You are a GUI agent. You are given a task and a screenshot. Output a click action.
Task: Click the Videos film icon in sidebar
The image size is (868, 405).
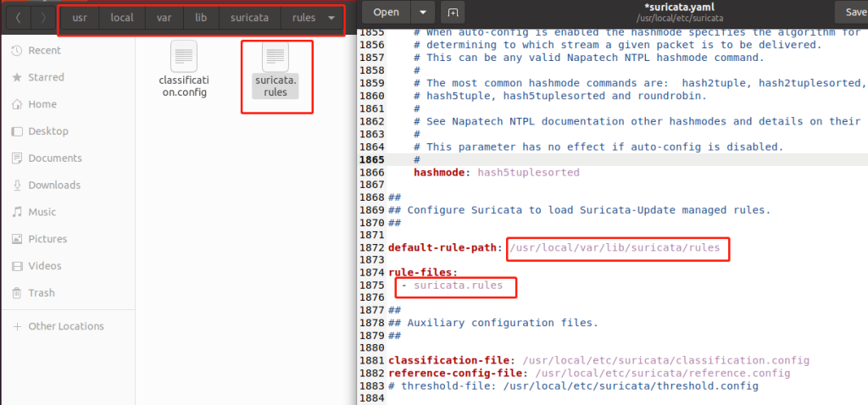(17, 266)
